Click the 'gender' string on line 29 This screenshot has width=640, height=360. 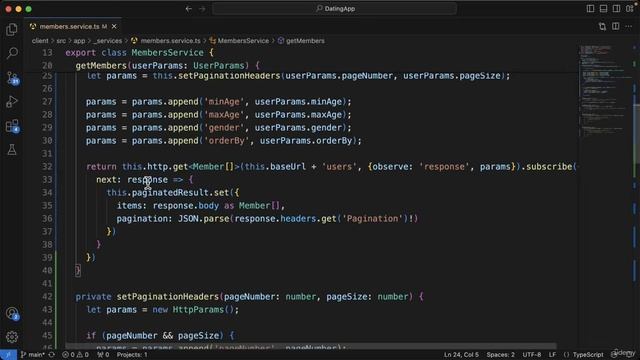[x=224, y=128]
